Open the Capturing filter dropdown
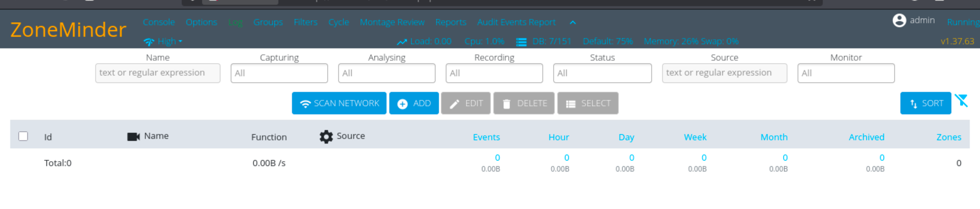This screenshot has height=209, width=980. (x=279, y=73)
